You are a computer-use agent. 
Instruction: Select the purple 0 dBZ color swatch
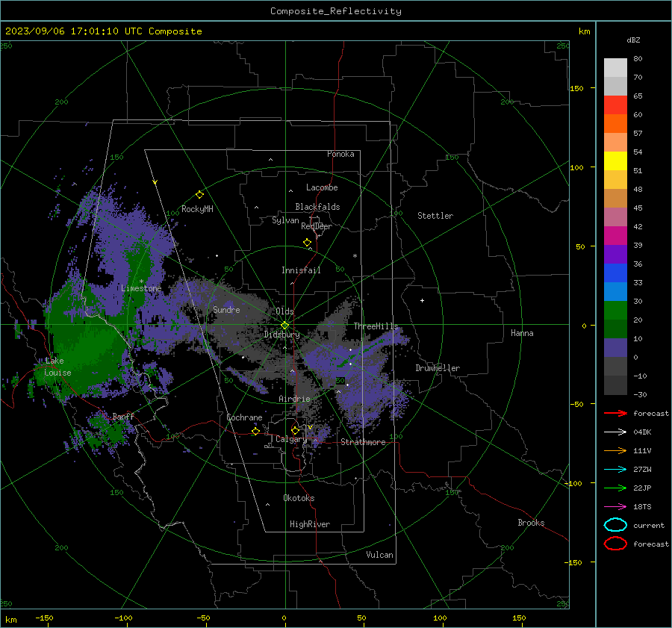[615, 348]
